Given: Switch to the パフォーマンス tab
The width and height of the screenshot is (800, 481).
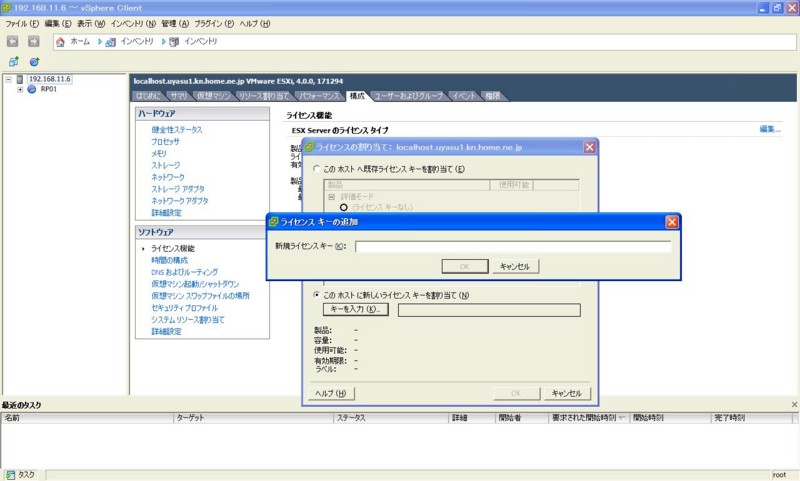Looking at the screenshot, I should (319, 96).
